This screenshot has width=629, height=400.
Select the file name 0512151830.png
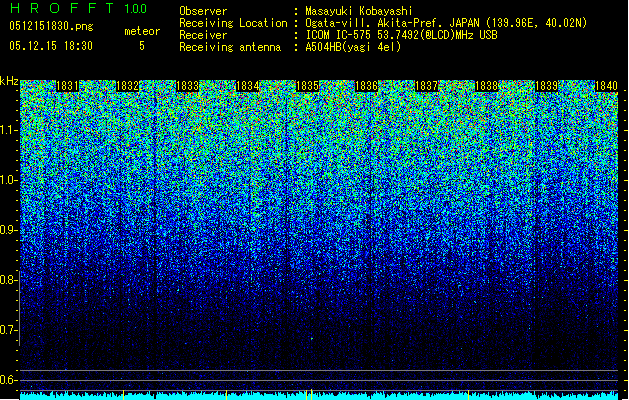51,26
